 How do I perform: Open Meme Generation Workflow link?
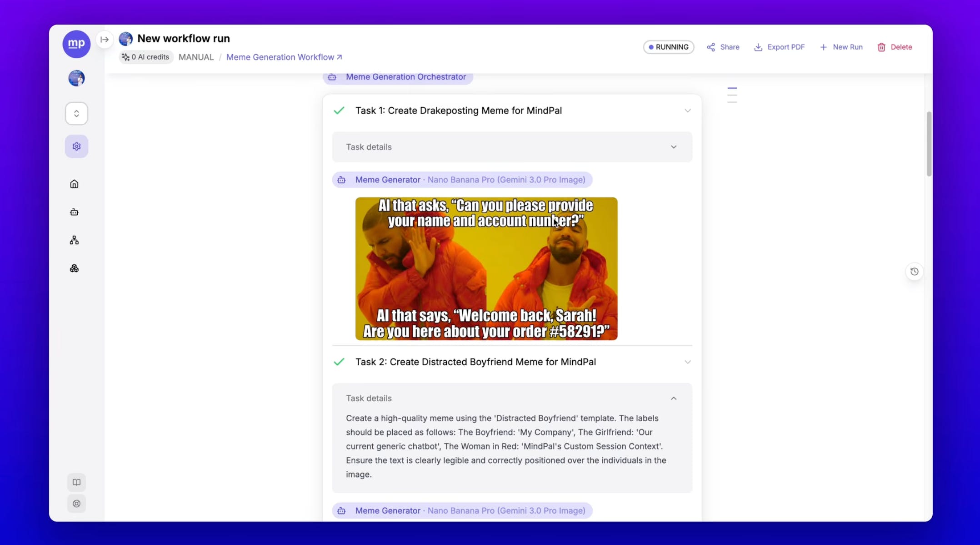(x=284, y=57)
